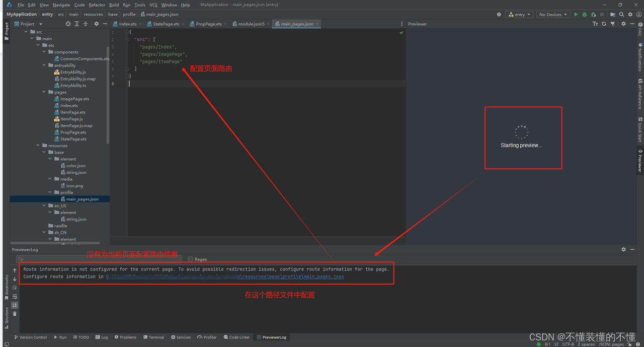644x347 pixels.
Task: Close the StatePage.ets tab
Action: pos(184,24)
